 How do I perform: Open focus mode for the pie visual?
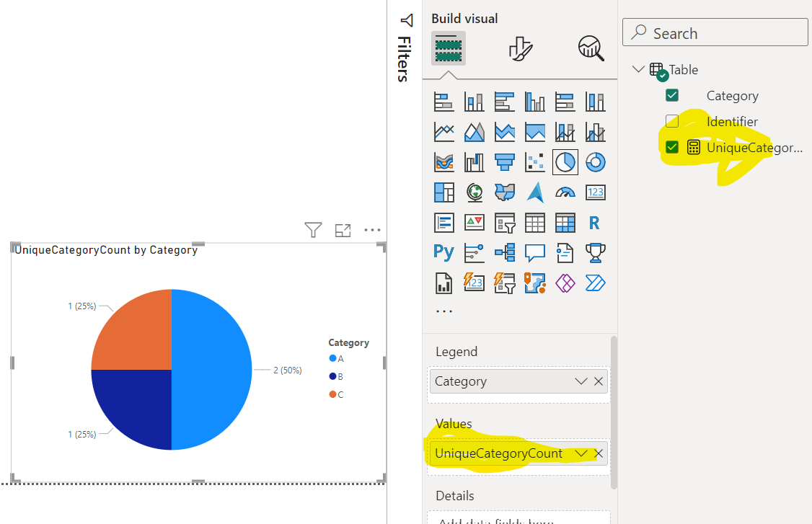(343, 230)
